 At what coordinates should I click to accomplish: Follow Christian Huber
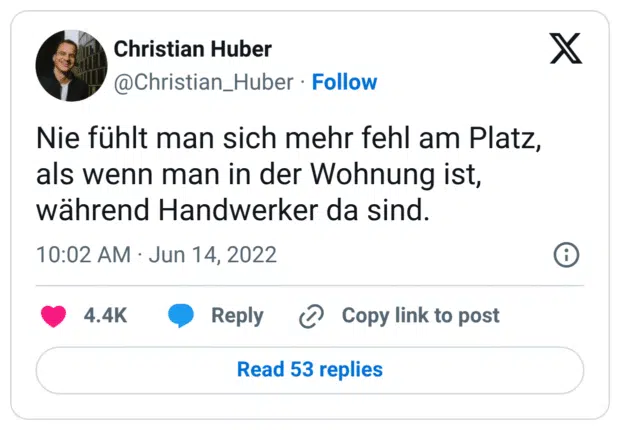pos(345,82)
